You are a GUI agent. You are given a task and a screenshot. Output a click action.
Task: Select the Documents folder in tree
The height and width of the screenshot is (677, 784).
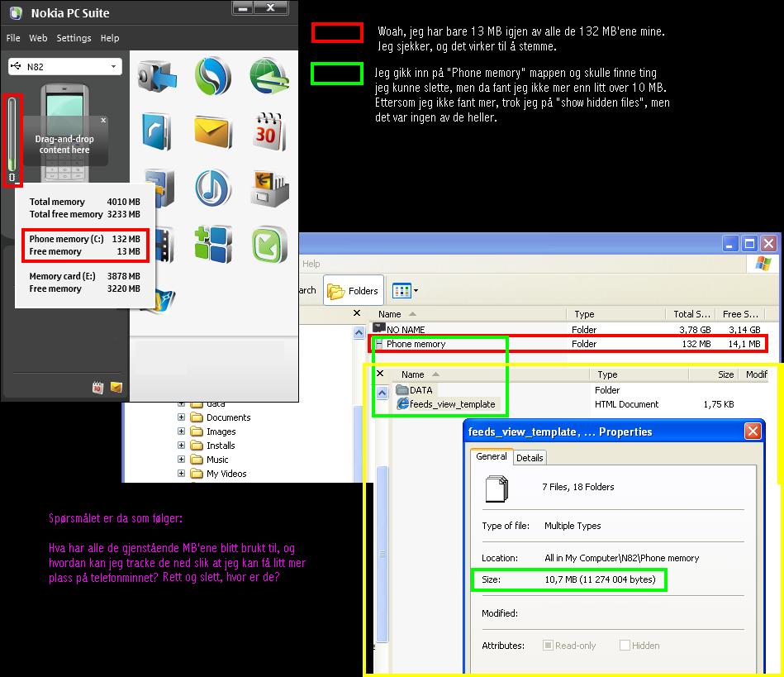point(221,417)
